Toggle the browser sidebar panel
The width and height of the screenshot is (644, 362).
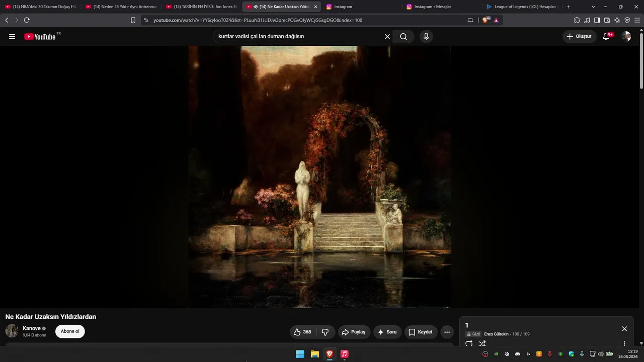point(597,20)
